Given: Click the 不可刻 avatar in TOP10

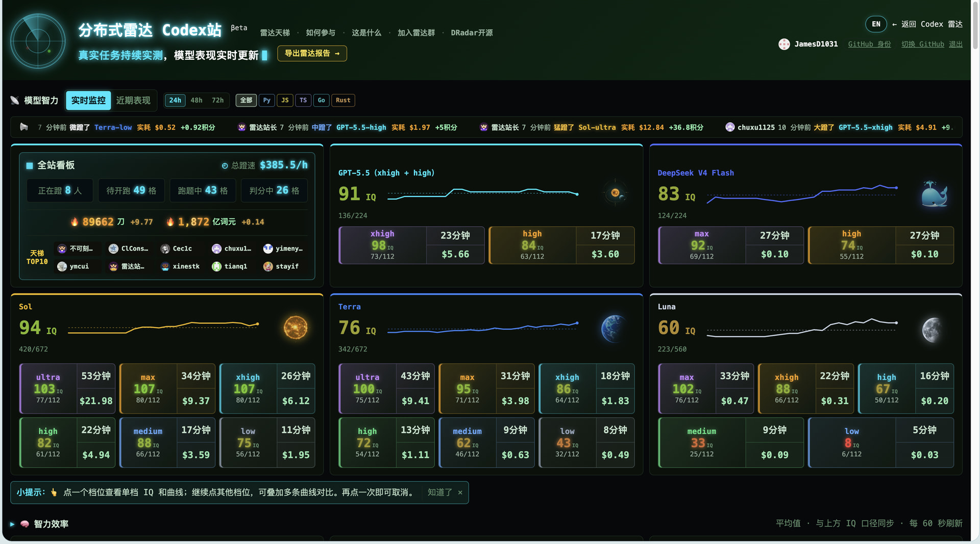Looking at the screenshot, I should [x=62, y=249].
